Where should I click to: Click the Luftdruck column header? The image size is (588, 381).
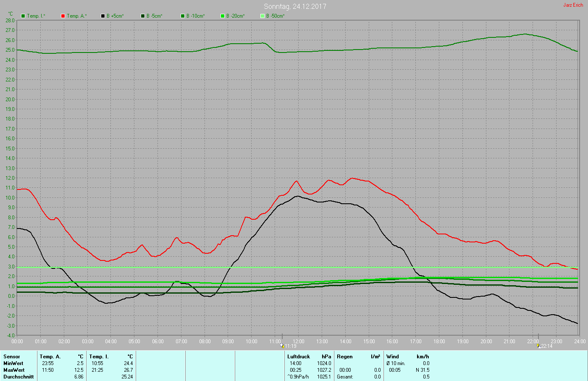299,357
